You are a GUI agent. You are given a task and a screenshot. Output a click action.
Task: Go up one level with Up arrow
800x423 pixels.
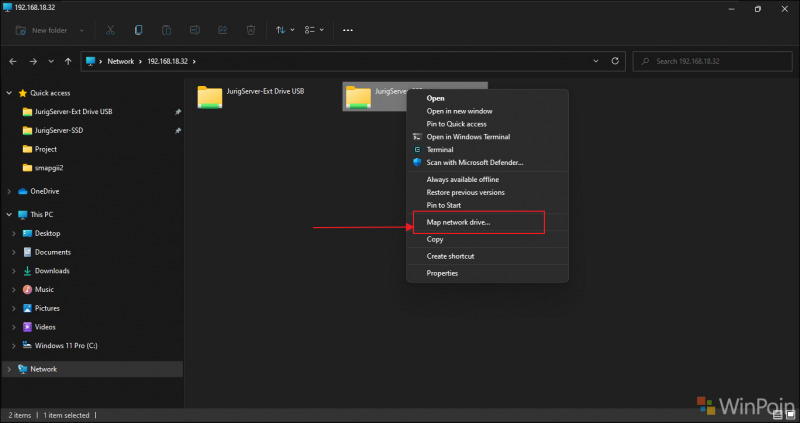pyautogui.click(x=68, y=61)
